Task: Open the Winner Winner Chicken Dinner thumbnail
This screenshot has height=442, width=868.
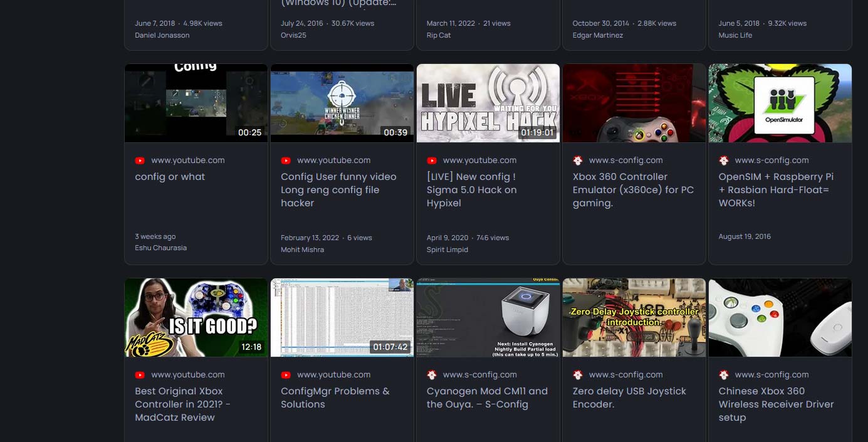Action: 342,103
